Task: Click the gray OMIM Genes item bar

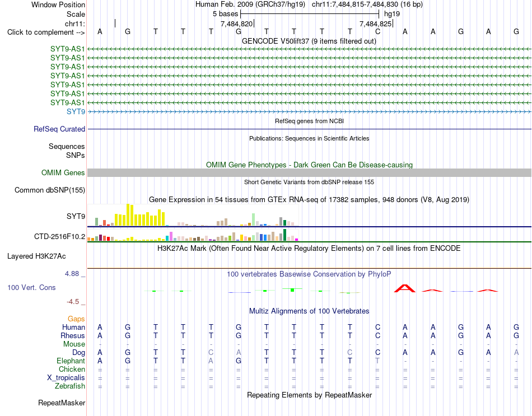Action: 310,172
